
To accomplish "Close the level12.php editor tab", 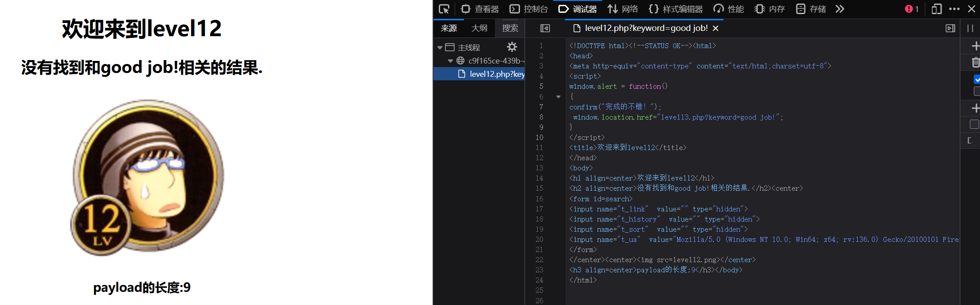I will [716, 28].
